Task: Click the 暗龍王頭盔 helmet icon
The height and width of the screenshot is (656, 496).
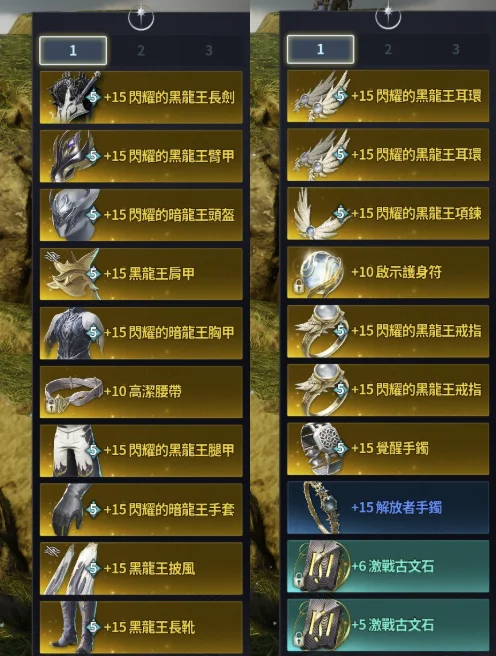Action: pos(72,215)
